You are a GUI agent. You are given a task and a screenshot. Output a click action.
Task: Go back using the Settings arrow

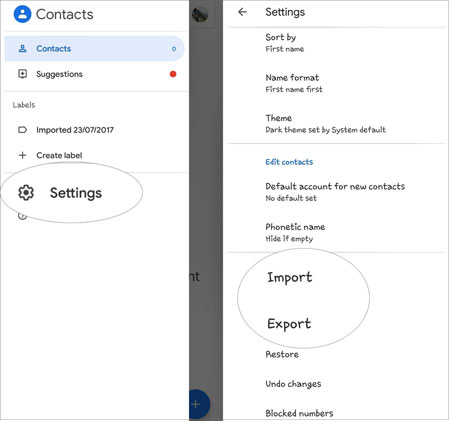242,12
